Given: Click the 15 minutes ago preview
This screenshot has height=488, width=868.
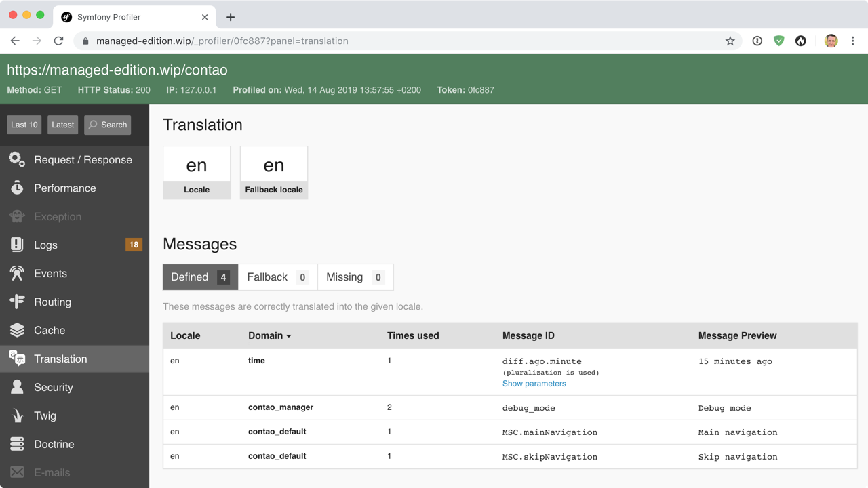Looking at the screenshot, I should [x=735, y=361].
